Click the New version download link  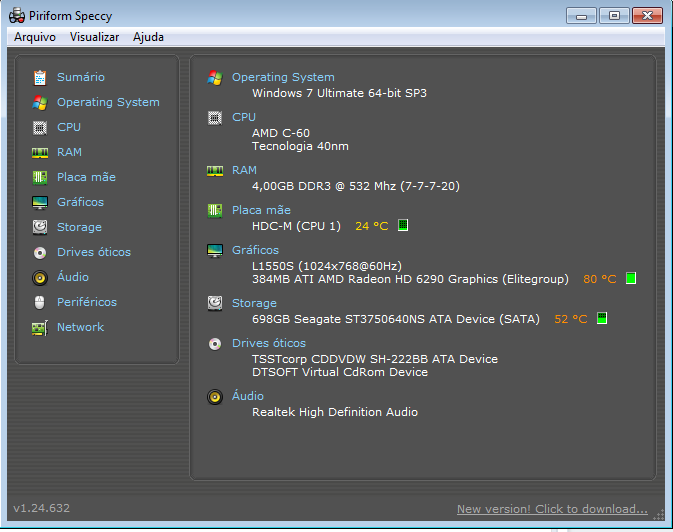pos(552,509)
